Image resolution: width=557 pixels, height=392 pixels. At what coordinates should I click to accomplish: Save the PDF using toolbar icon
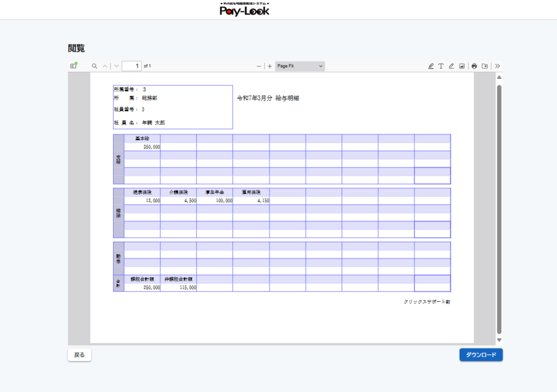click(485, 66)
